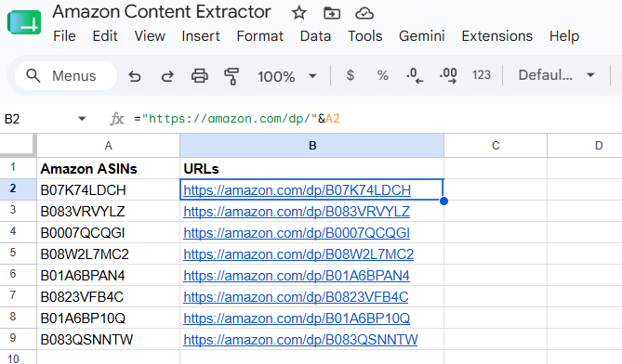This screenshot has width=622, height=364.
Task: Click the Print icon
Action: click(200, 75)
